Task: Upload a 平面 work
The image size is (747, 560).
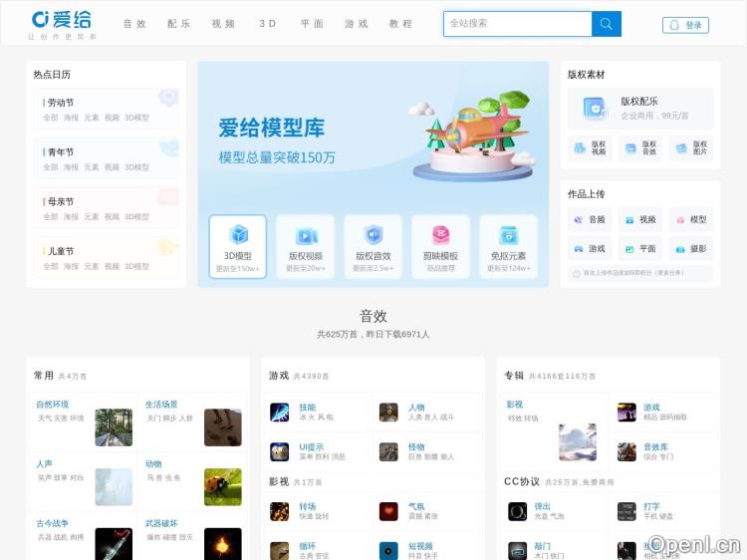Action: point(640,249)
